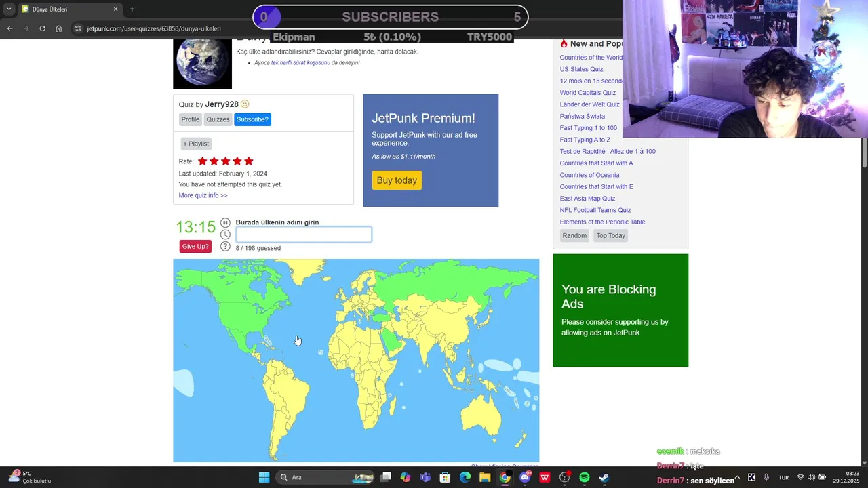Click the Buy today premium button
The height and width of the screenshot is (488, 868).
pyautogui.click(x=397, y=180)
